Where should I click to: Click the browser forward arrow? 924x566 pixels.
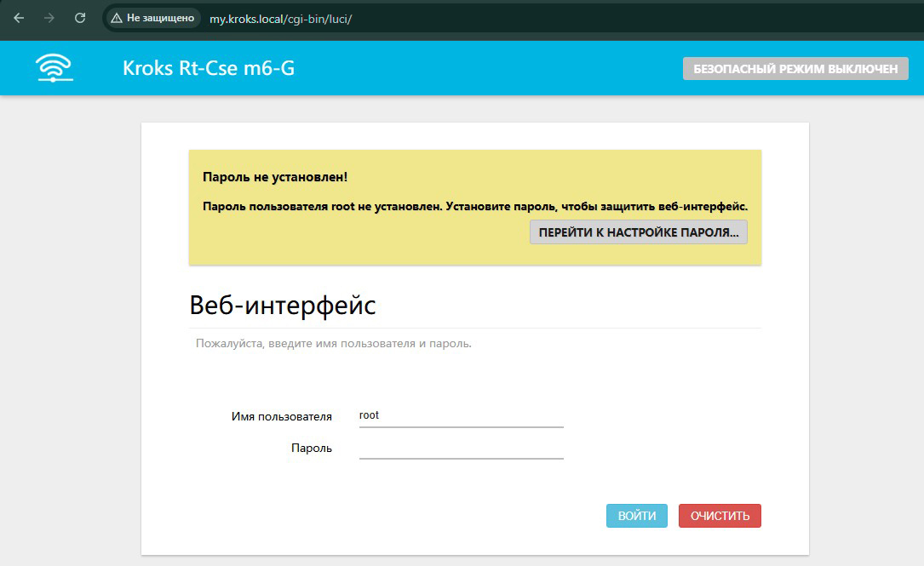[49, 17]
